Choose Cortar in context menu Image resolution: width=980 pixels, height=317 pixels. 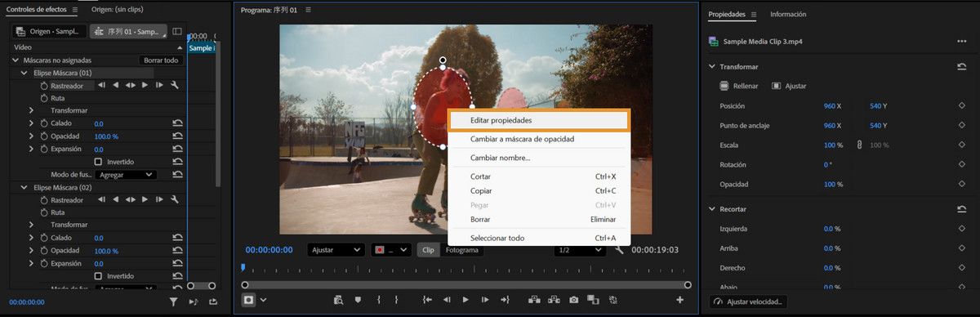pyautogui.click(x=539, y=176)
